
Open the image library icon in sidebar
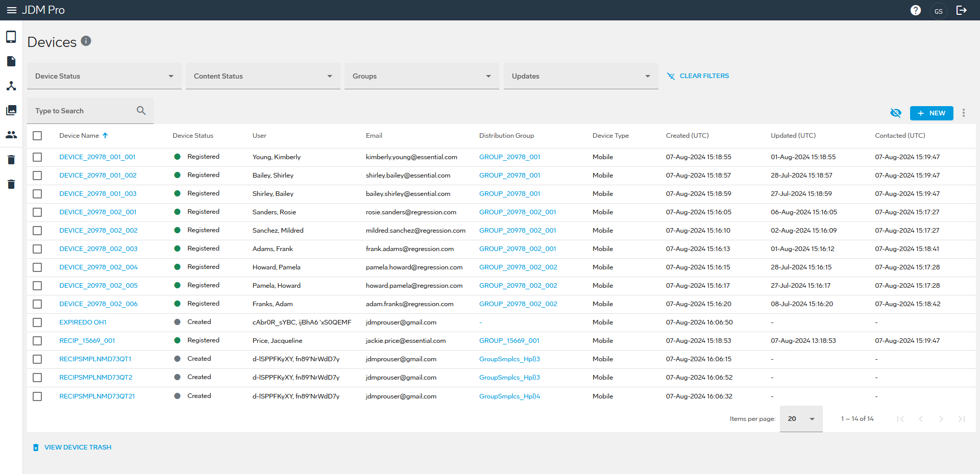pos(11,110)
